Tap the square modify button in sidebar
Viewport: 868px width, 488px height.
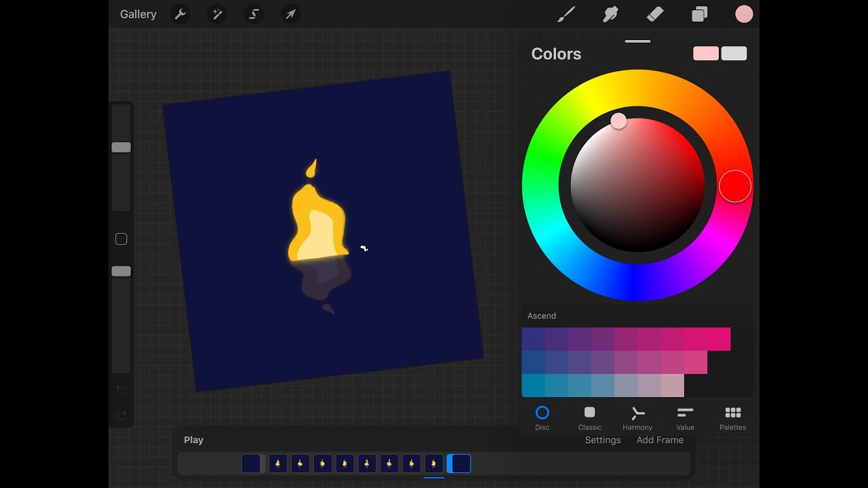(121, 239)
